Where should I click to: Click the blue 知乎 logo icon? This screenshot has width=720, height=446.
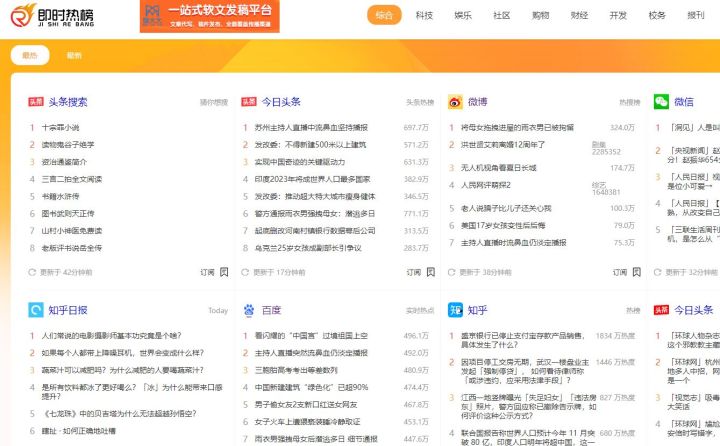click(x=455, y=310)
